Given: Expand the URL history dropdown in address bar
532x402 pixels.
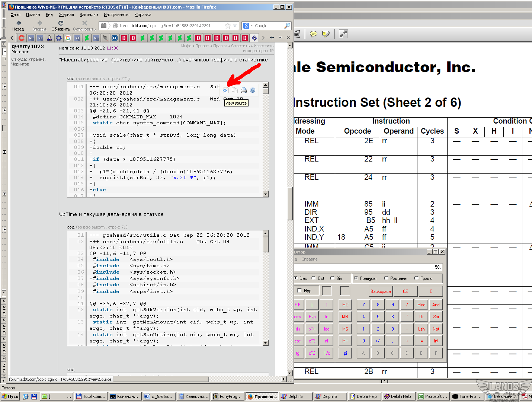Looking at the screenshot, I should 235,26.
